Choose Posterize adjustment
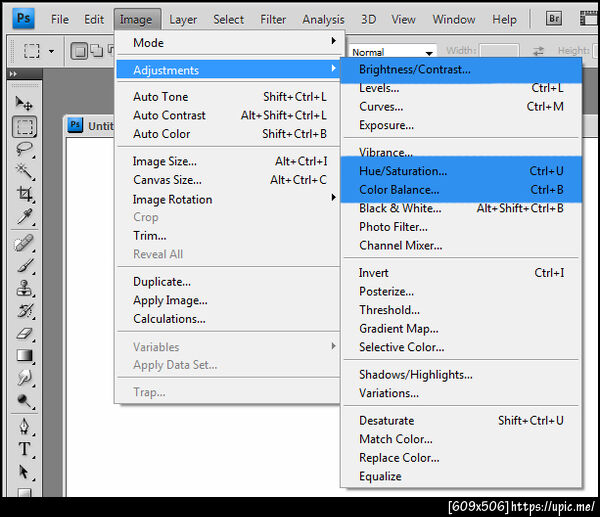The width and height of the screenshot is (600, 517). pyautogui.click(x=461, y=292)
